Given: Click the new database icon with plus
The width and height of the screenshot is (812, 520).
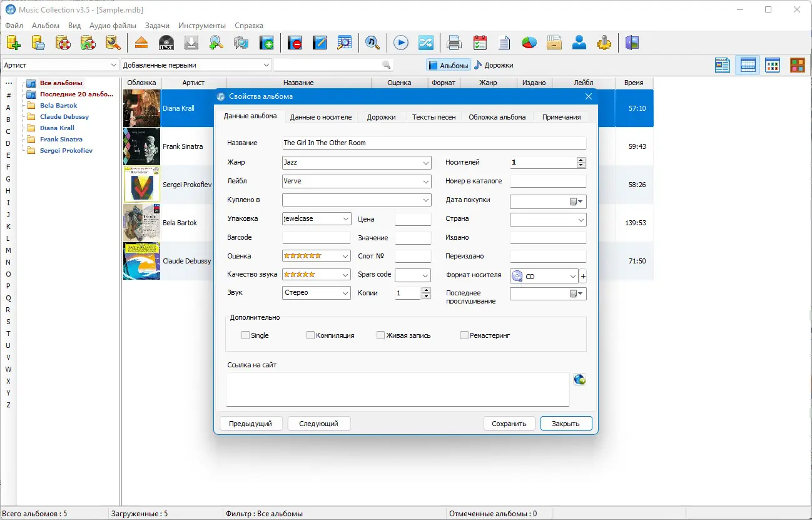Looking at the screenshot, I should (x=13, y=43).
